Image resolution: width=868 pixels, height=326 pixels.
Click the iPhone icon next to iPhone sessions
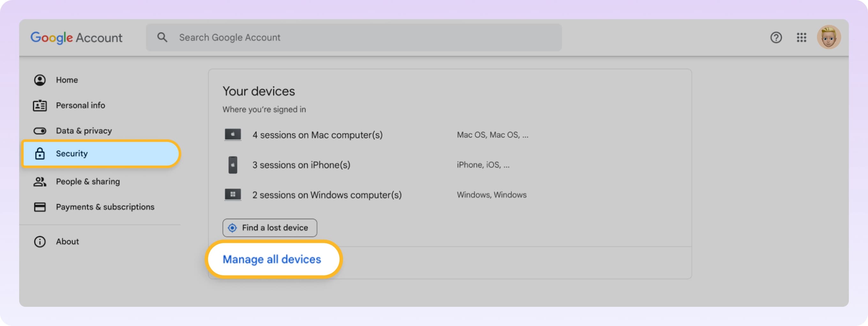click(x=233, y=164)
